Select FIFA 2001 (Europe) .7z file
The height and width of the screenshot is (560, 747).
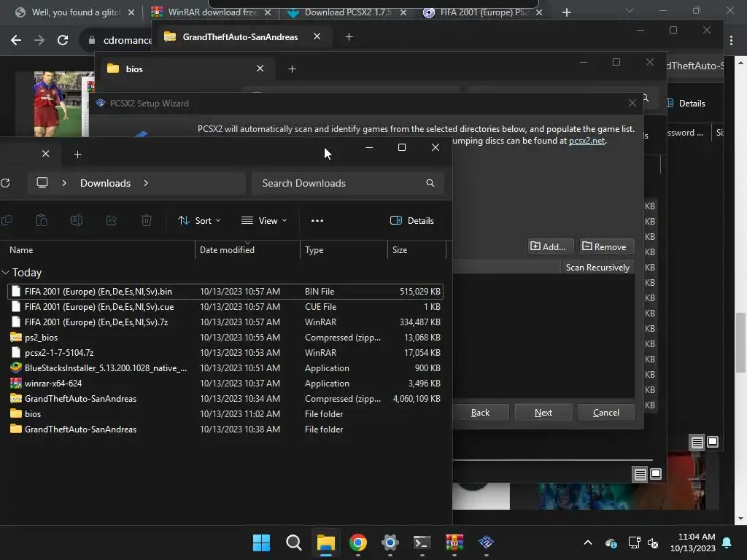point(225,322)
